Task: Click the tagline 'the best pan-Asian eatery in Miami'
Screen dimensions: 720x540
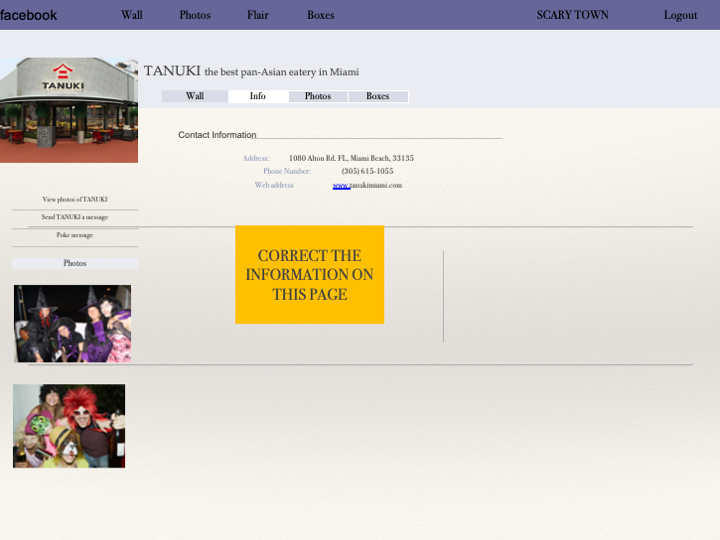Action: [x=281, y=72]
